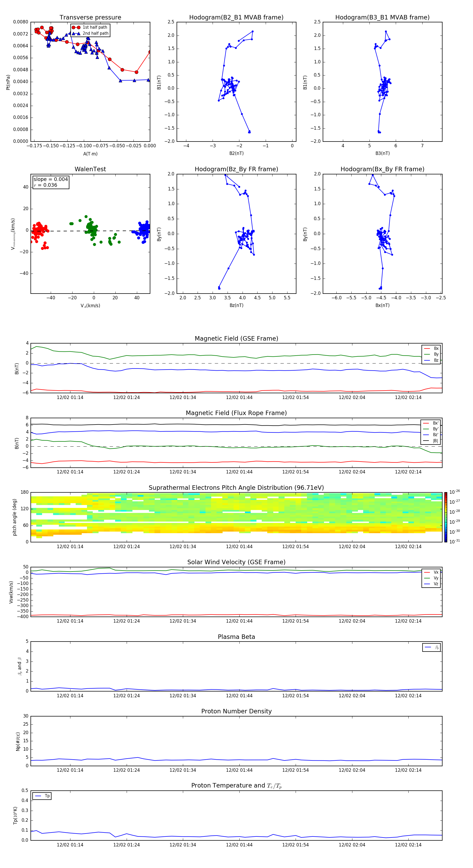Image resolution: width=473 pixels, height=868 pixels.
Task: Click "12/02 01:44" tick under Plasma Beta plot
Action: click(239, 695)
